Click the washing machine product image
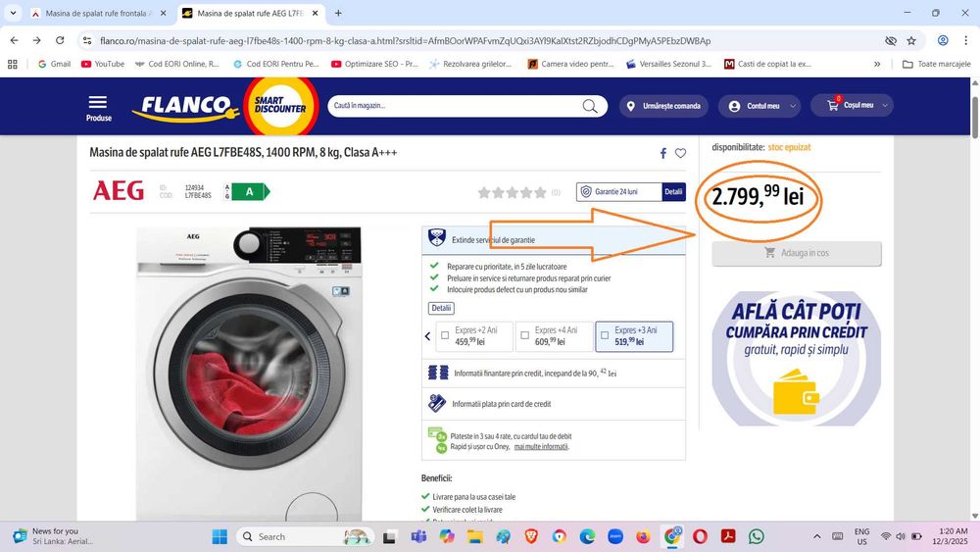The height and width of the screenshot is (552, 980). pos(249,374)
